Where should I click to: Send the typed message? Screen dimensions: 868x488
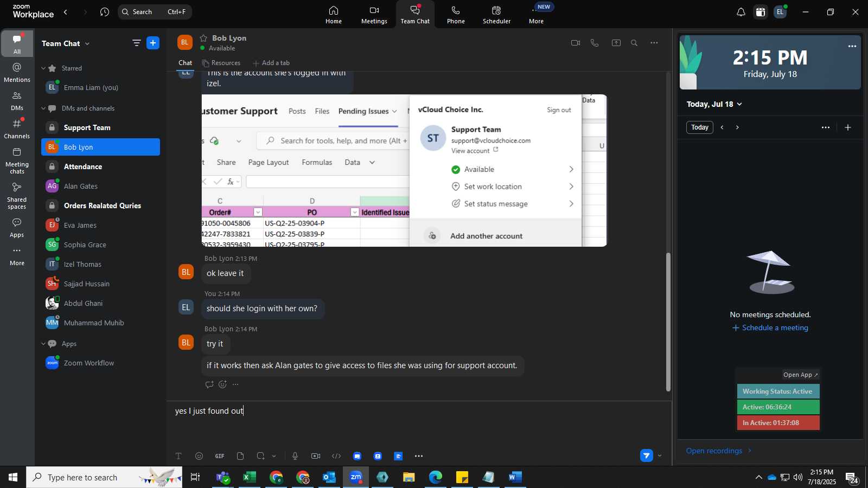[646, 456]
